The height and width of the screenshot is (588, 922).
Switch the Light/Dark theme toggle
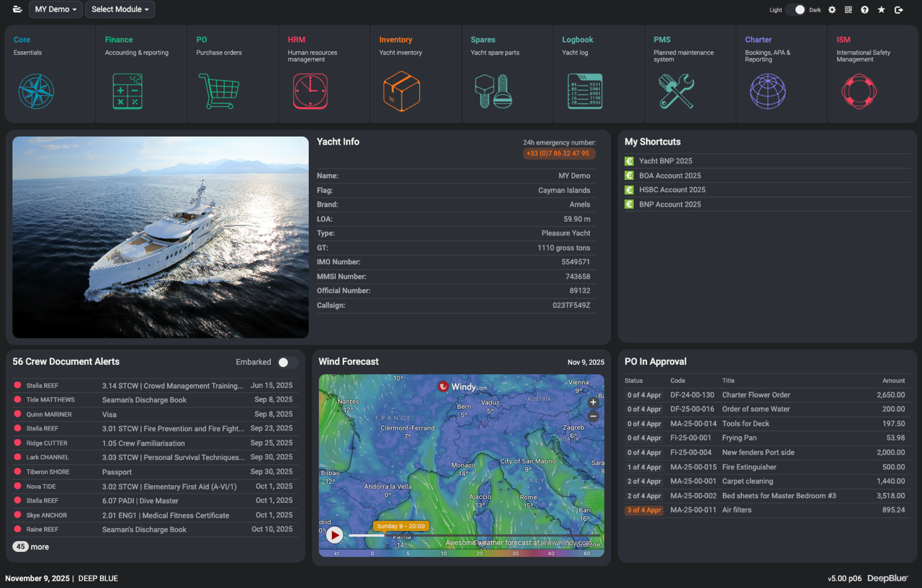click(x=795, y=10)
